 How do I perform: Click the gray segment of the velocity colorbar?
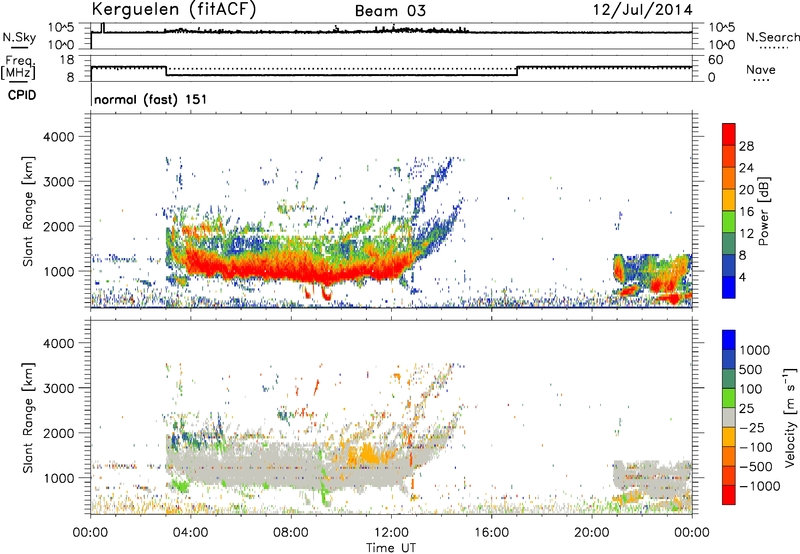729,417
